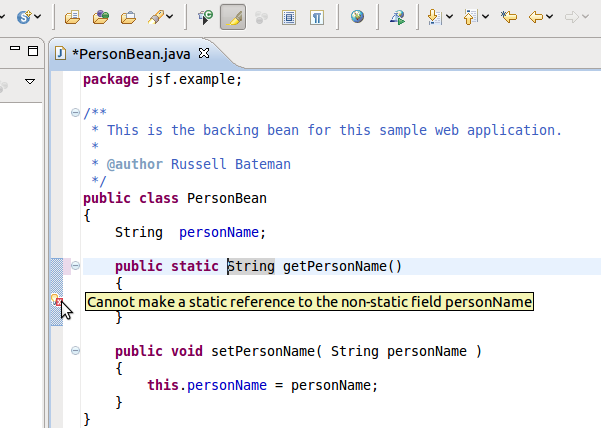Toggle Block Selection Mode icon
601x428 pixels.
point(289,18)
